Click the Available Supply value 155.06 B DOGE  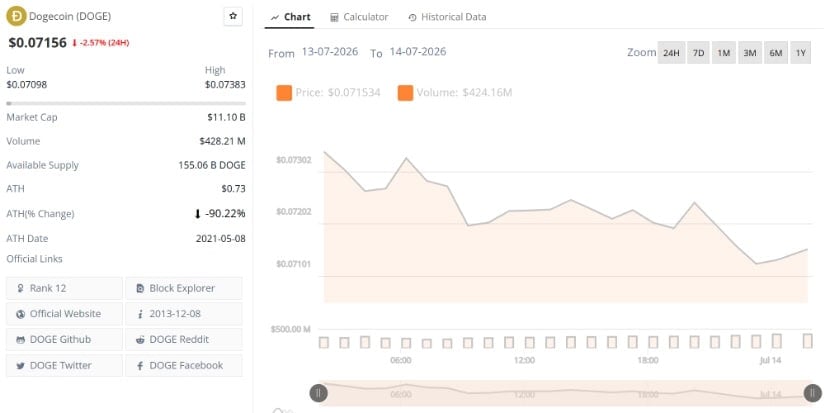(212, 165)
